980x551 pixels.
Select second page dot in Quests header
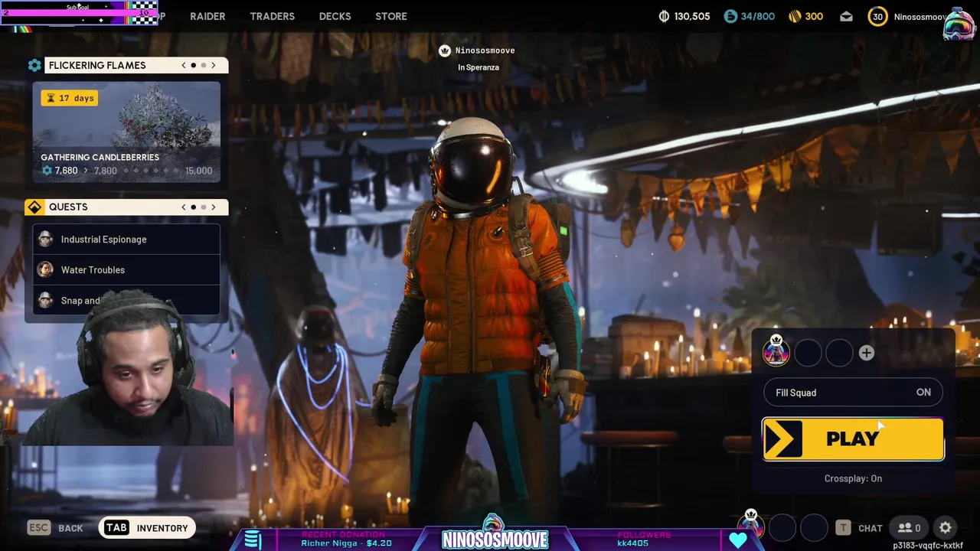point(204,207)
